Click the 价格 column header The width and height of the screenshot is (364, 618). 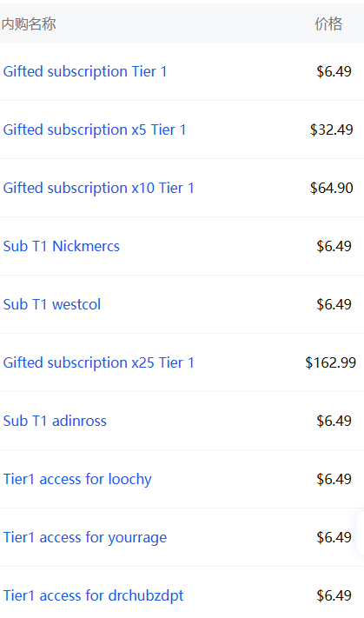tap(328, 24)
